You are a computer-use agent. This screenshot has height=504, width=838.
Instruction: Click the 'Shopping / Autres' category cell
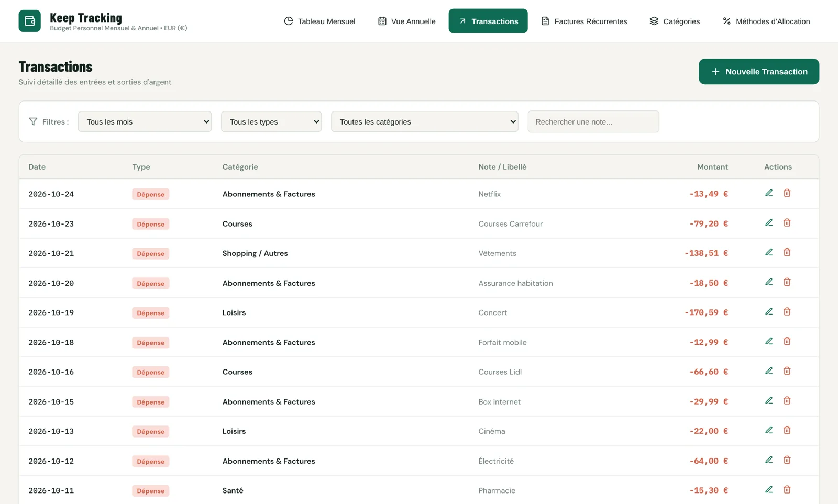pyautogui.click(x=255, y=253)
